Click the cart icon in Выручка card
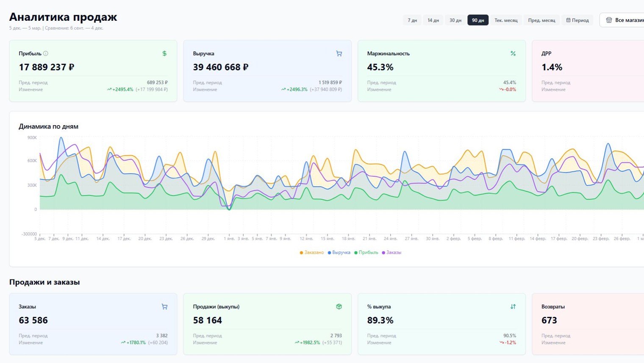The image size is (644, 363). (339, 53)
